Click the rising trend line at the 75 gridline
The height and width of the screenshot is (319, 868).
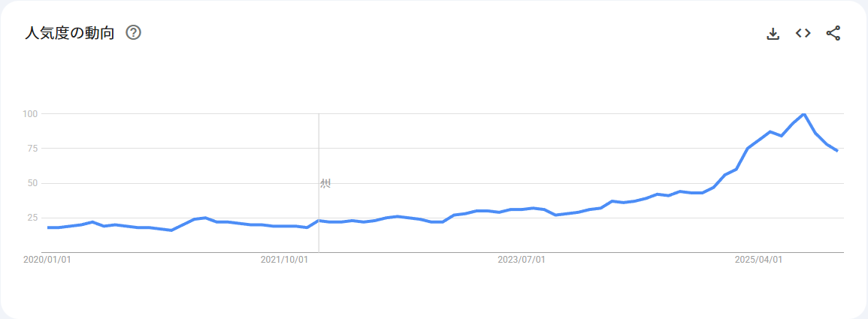click(x=748, y=149)
